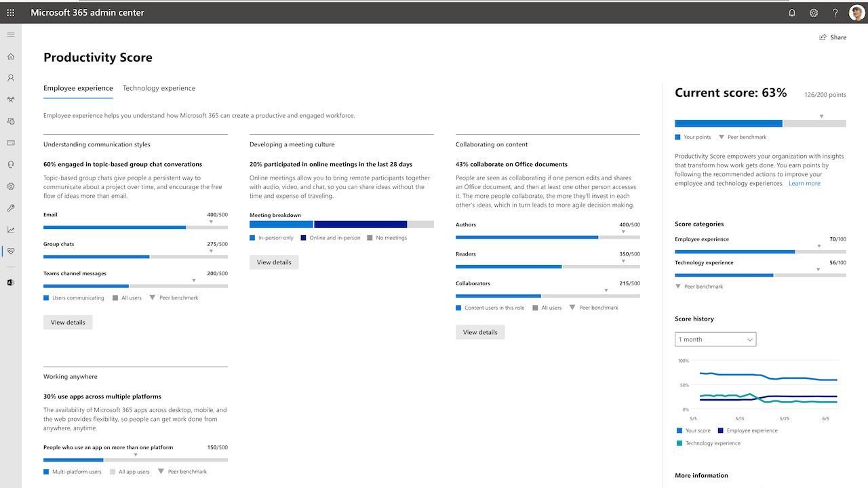Open the app launcher waffle icon
This screenshot has height=488, width=868.
point(9,12)
